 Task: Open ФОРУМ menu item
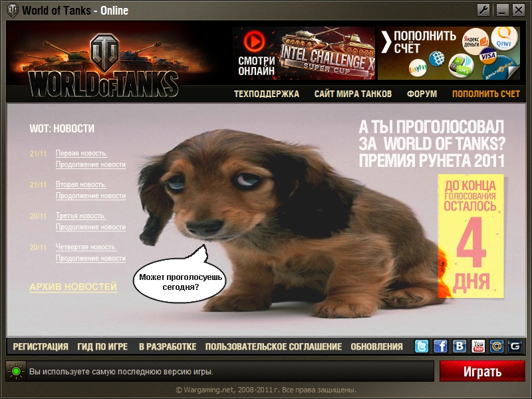click(x=422, y=94)
